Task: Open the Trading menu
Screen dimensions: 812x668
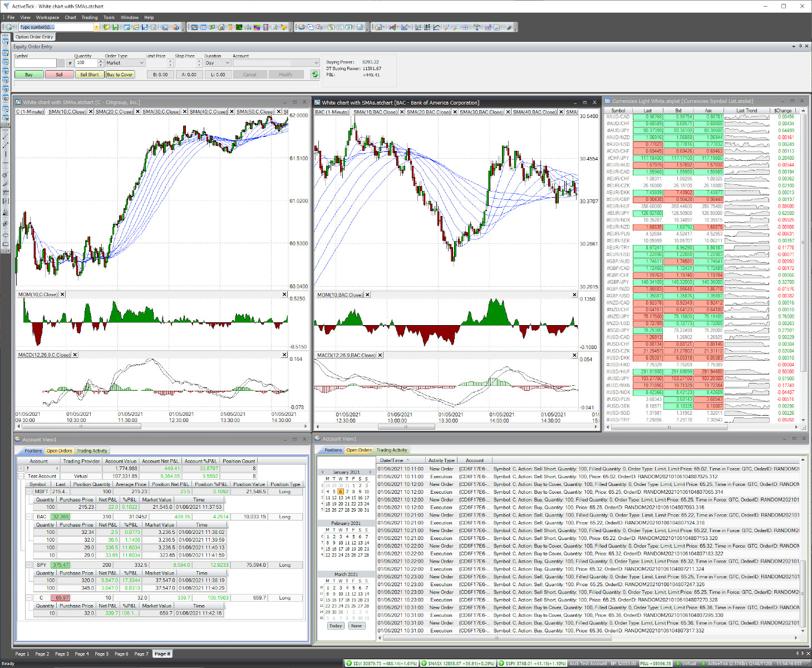Action: coord(89,17)
